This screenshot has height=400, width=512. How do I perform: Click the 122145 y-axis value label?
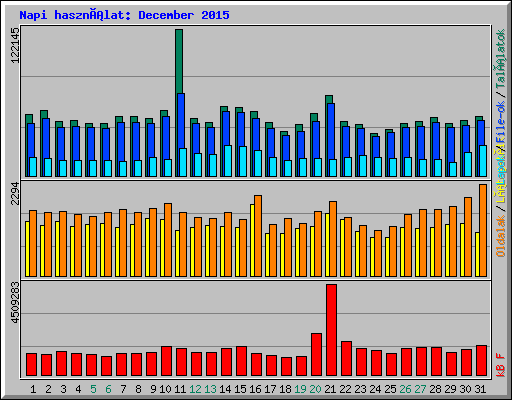pos(15,45)
